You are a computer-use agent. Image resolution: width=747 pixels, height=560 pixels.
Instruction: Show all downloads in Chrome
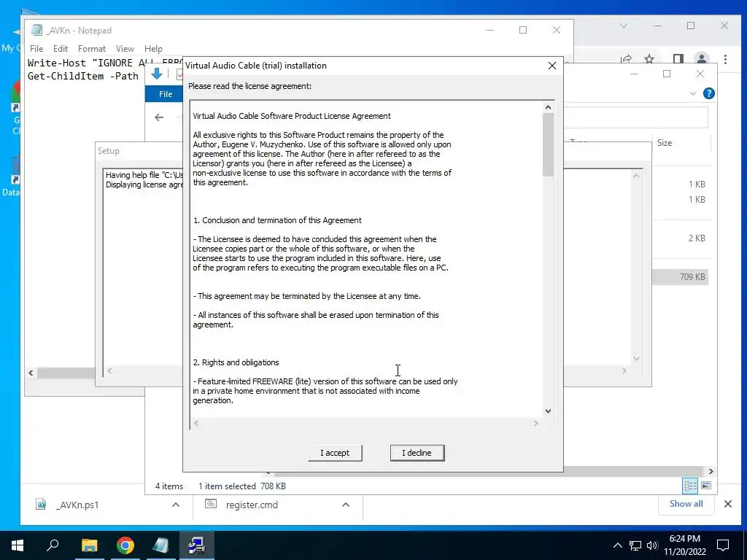point(686,504)
